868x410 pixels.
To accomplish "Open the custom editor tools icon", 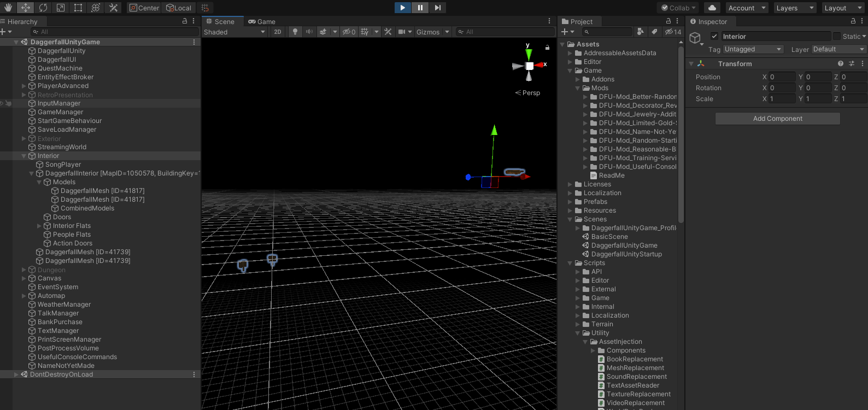I will [x=113, y=8].
